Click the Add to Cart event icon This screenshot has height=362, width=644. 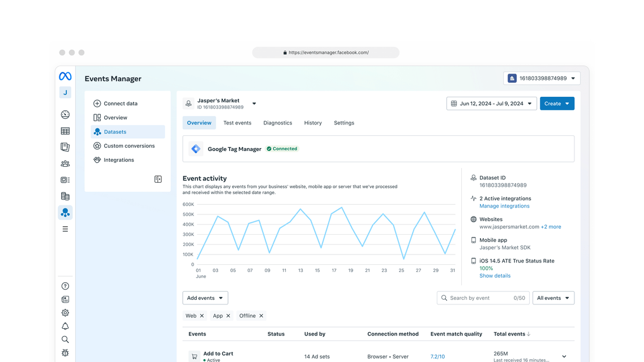coord(195,356)
